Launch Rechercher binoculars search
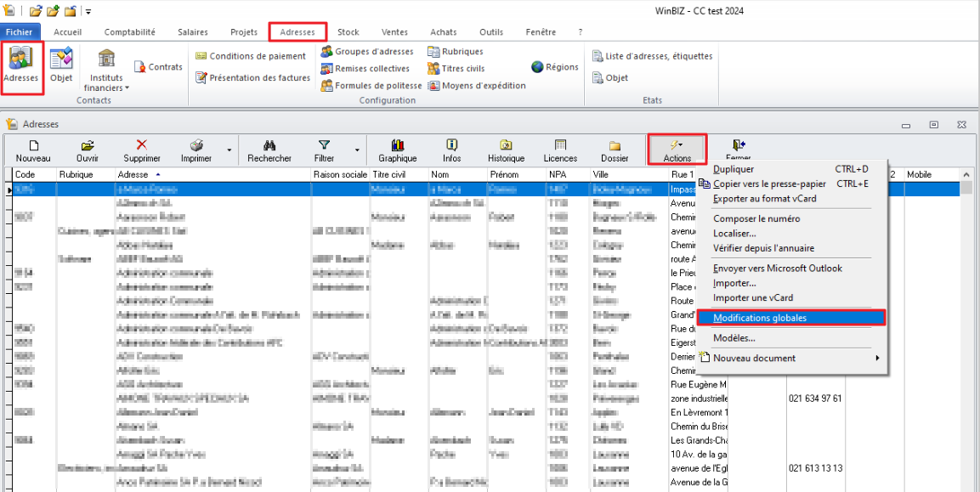Viewport: 980px width, 492px height. click(269, 150)
